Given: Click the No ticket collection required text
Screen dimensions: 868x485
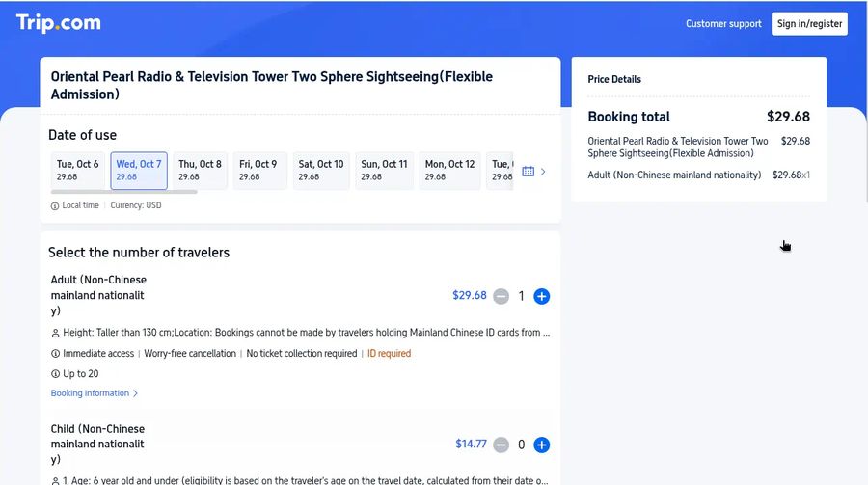Looking at the screenshot, I should (x=302, y=353).
